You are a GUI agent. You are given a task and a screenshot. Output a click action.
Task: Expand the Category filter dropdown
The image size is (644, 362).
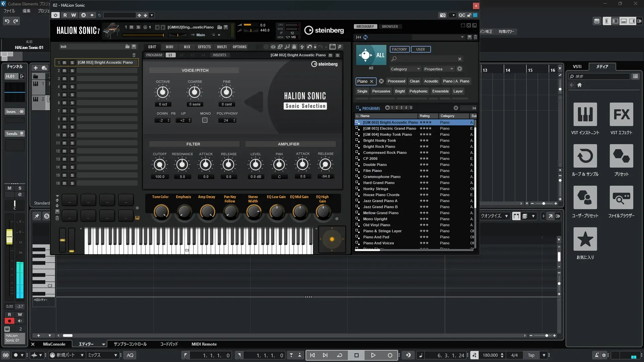point(405,69)
